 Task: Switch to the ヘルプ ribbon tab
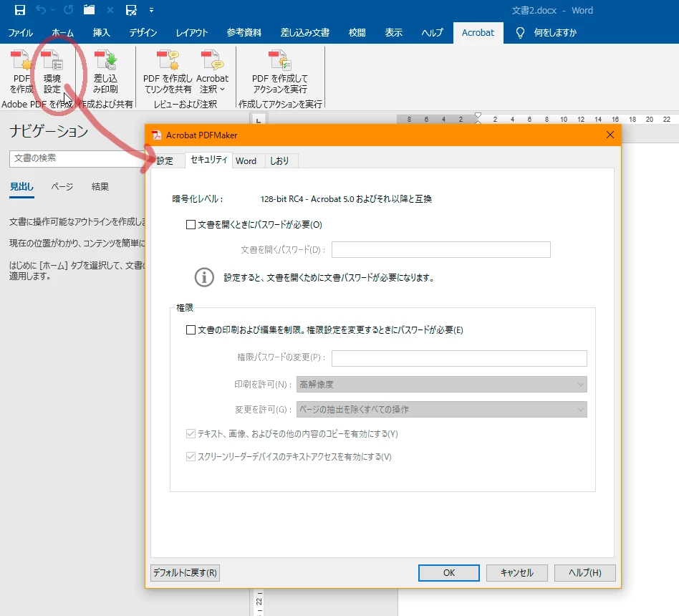coord(432,33)
